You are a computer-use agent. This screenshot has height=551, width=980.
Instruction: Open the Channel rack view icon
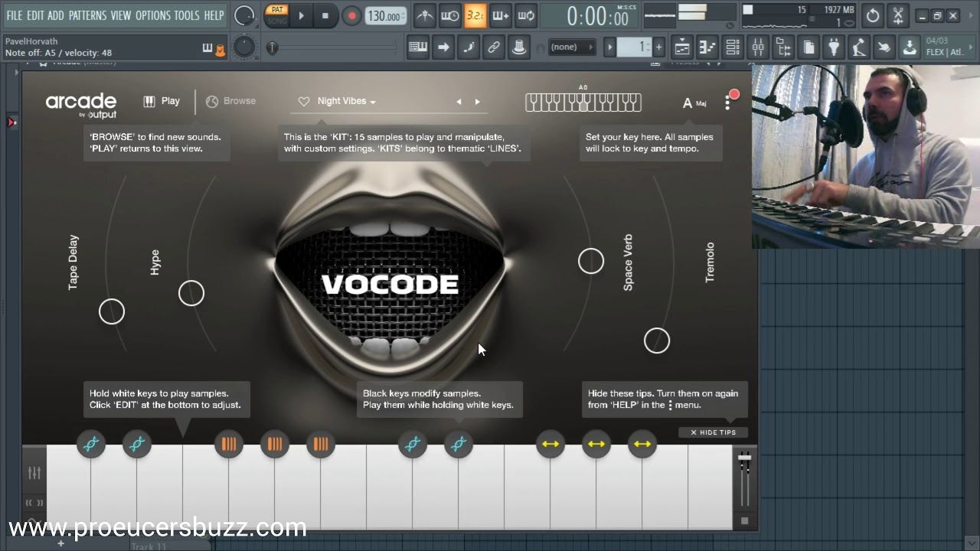click(x=732, y=47)
